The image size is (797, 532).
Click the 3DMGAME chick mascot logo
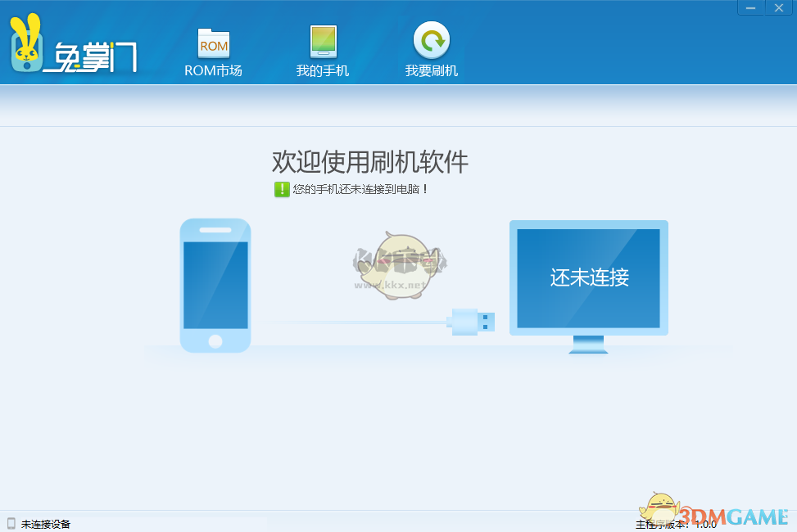point(660,507)
